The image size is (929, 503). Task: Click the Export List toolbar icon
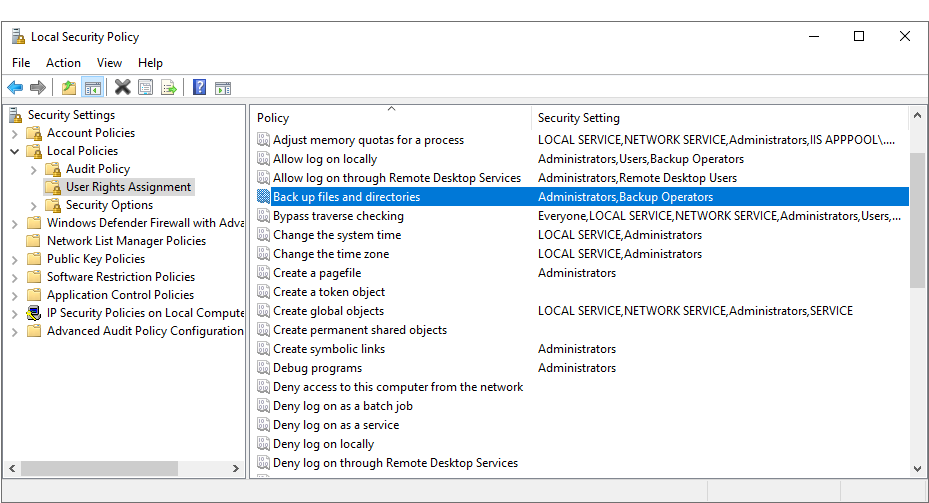[169, 88]
